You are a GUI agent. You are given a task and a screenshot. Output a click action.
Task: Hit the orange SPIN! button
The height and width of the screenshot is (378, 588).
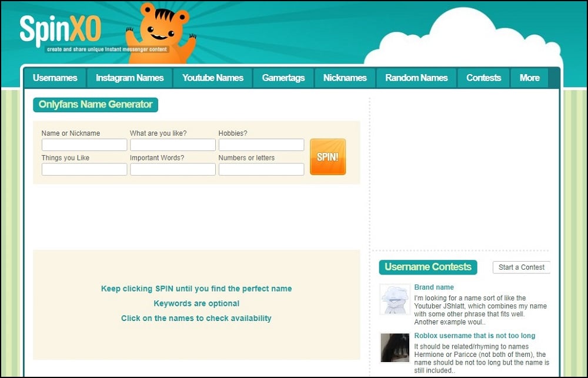click(x=328, y=157)
